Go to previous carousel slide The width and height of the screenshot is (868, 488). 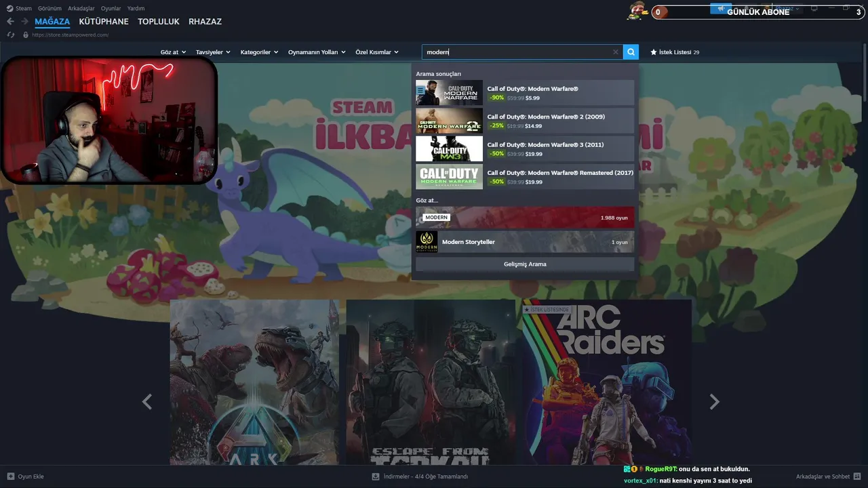point(147,402)
